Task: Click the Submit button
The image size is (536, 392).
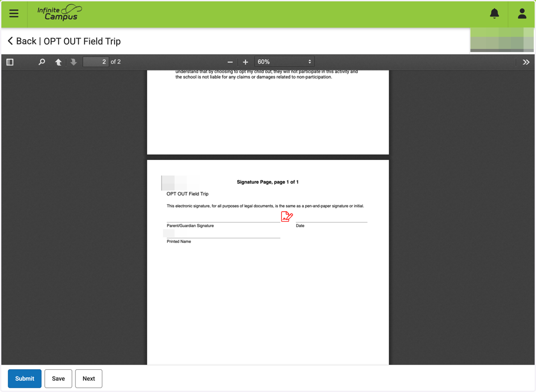Action: pos(25,379)
